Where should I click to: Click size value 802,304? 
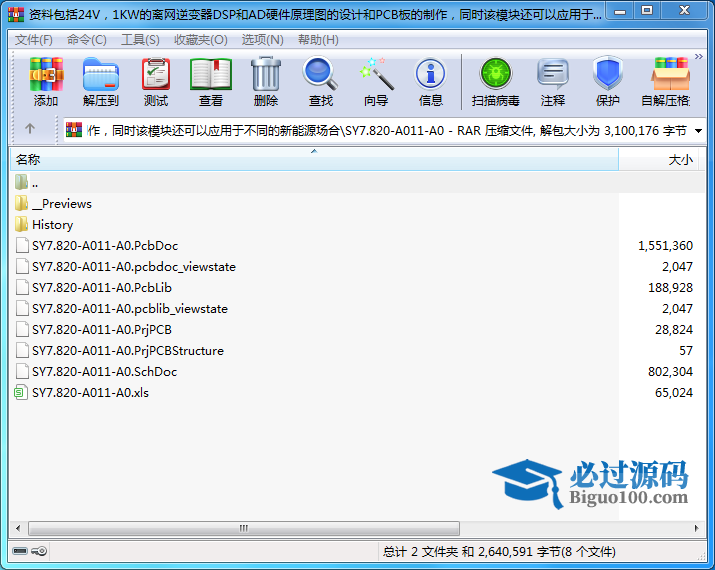(670, 372)
